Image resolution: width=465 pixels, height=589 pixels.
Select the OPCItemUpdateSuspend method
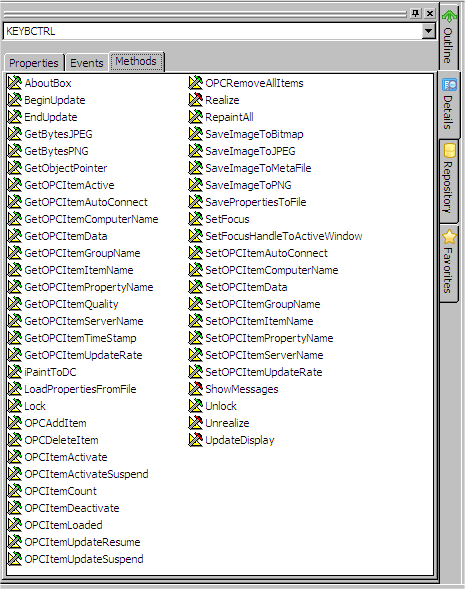pos(84,559)
